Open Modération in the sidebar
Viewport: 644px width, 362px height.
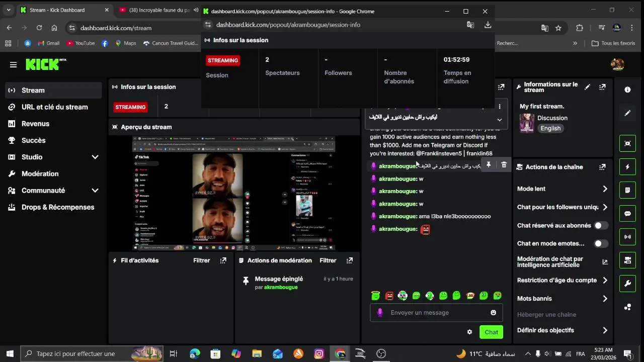[x=53, y=173]
